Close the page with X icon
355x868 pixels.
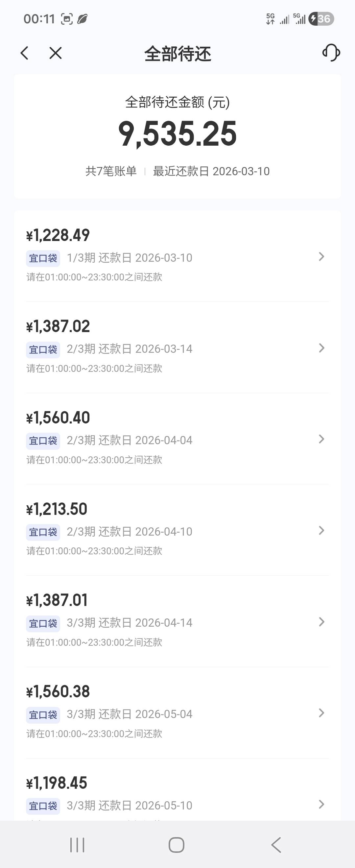[56, 53]
